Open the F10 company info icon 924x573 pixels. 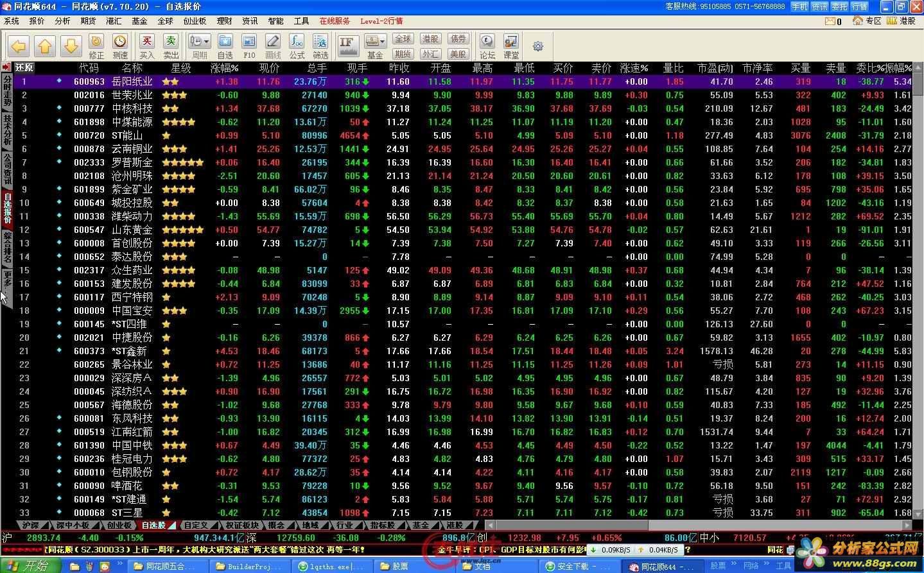(249, 47)
